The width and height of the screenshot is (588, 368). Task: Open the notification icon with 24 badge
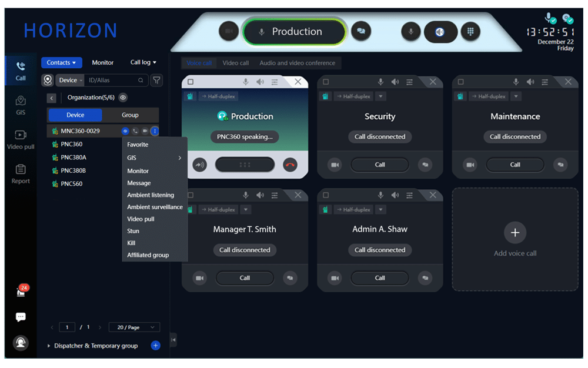point(21,292)
